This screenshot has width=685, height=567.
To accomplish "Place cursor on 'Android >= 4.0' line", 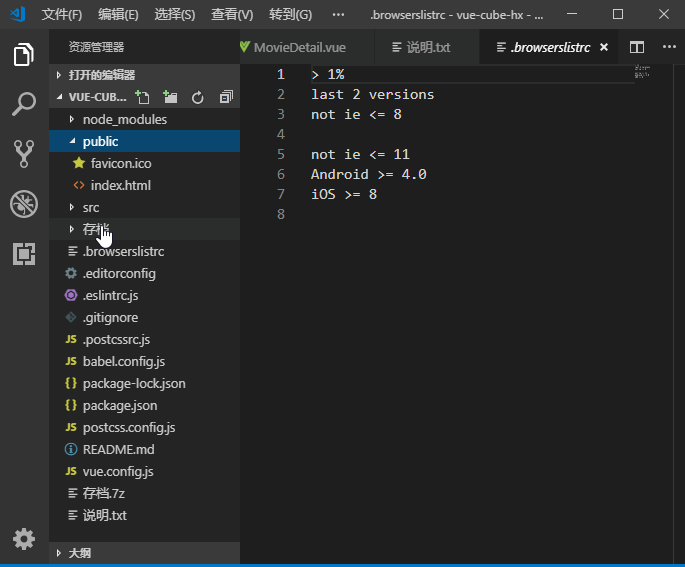I will tap(368, 174).
